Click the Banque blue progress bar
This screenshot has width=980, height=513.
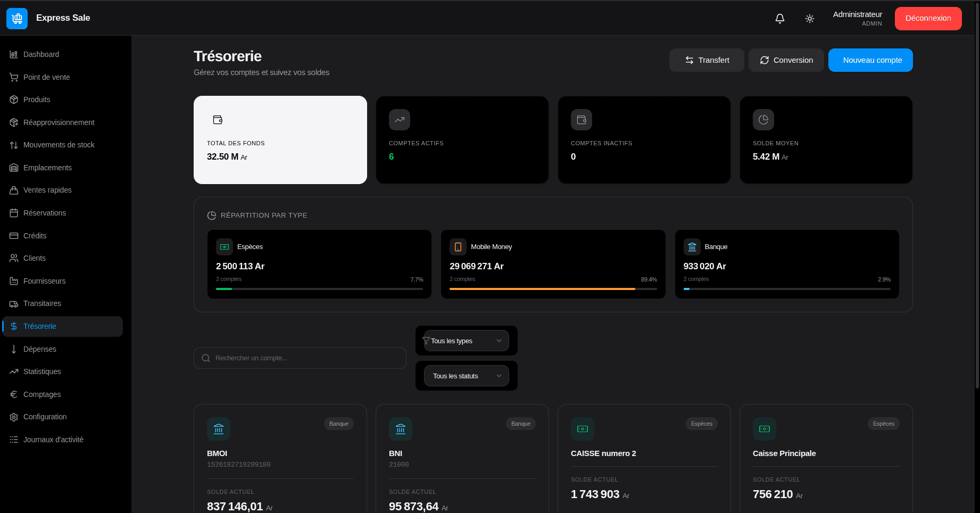[x=686, y=289]
